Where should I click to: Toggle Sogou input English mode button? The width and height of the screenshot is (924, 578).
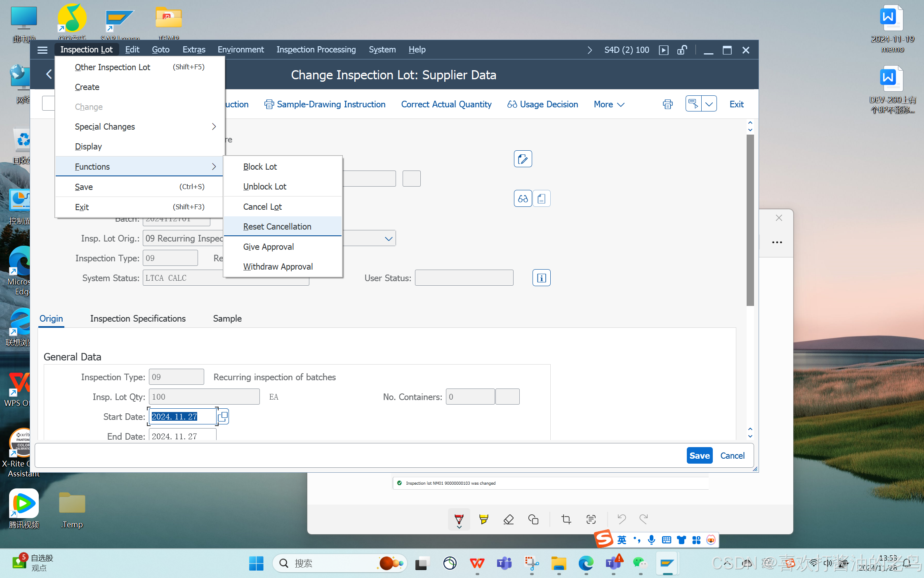[x=622, y=540]
